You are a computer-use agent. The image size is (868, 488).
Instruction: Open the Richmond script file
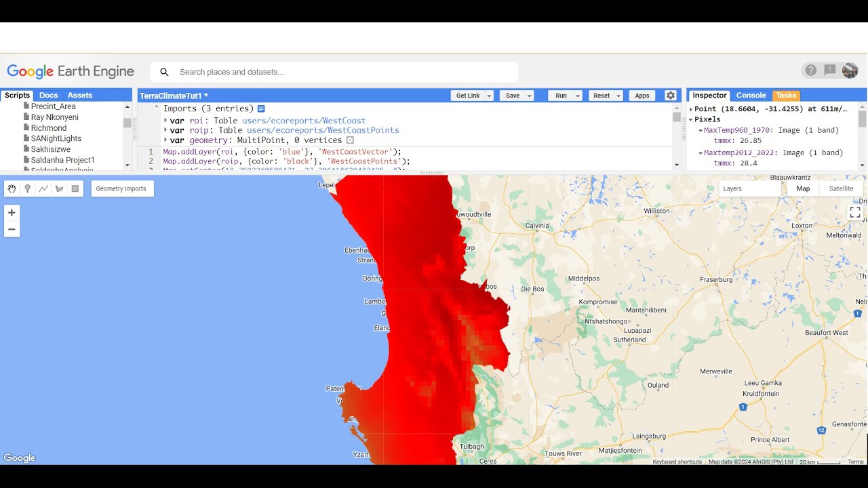[x=48, y=128]
